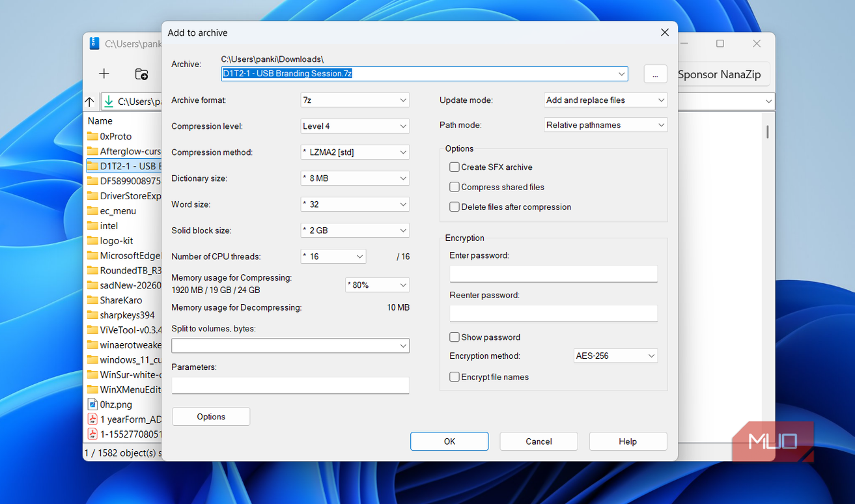Image resolution: width=855 pixels, height=504 pixels.
Task: Open the Archive format dropdown
Action: point(355,100)
